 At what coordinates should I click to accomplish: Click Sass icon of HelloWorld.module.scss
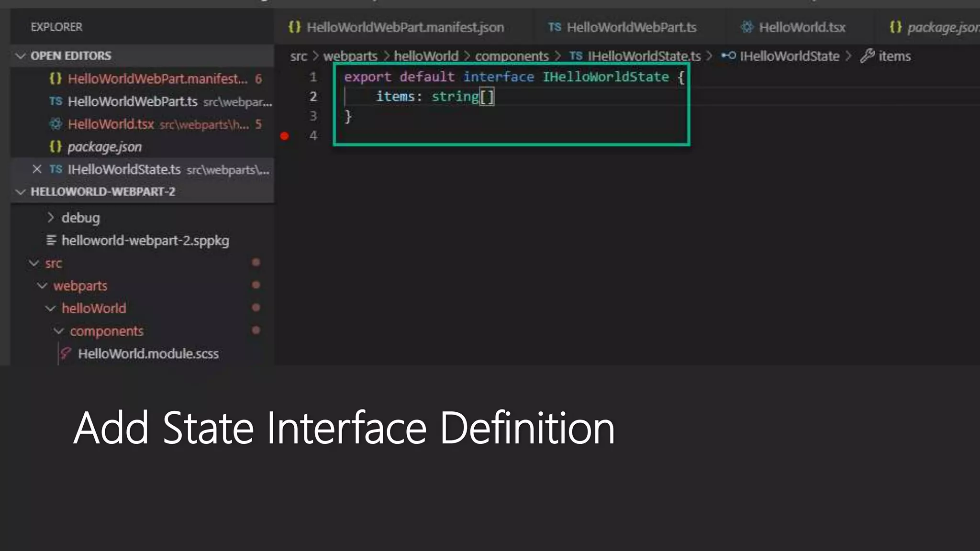[66, 354]
